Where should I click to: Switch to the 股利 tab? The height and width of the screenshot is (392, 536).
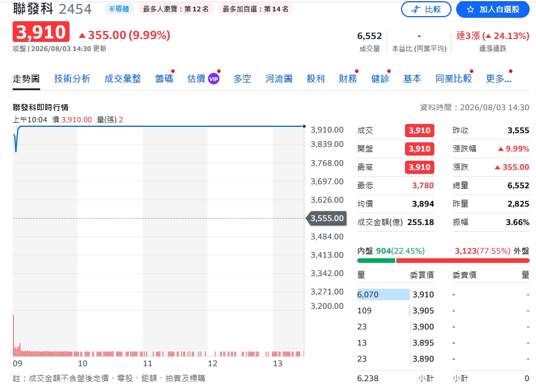coord(315,79)
